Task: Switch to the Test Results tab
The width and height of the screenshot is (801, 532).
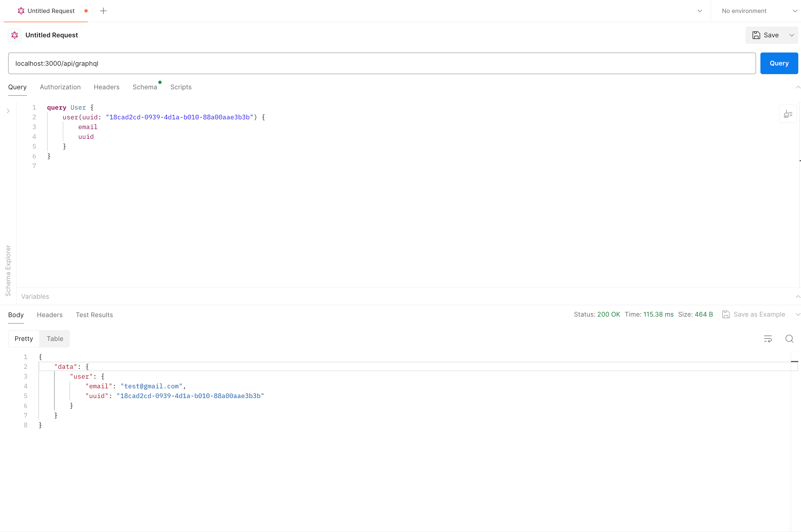Action: pyautogui.click(x=94, y=315)
